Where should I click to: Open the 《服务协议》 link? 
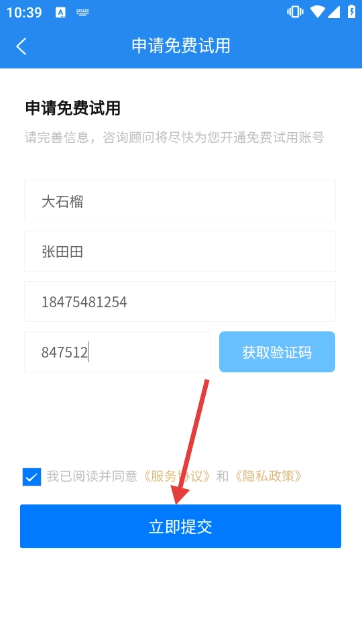(x=177, y=476)
